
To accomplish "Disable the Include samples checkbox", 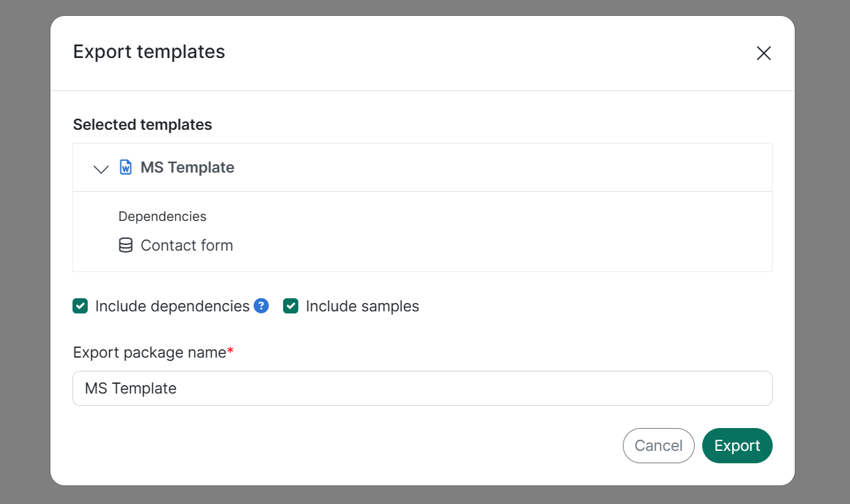I will coord(291,306).
